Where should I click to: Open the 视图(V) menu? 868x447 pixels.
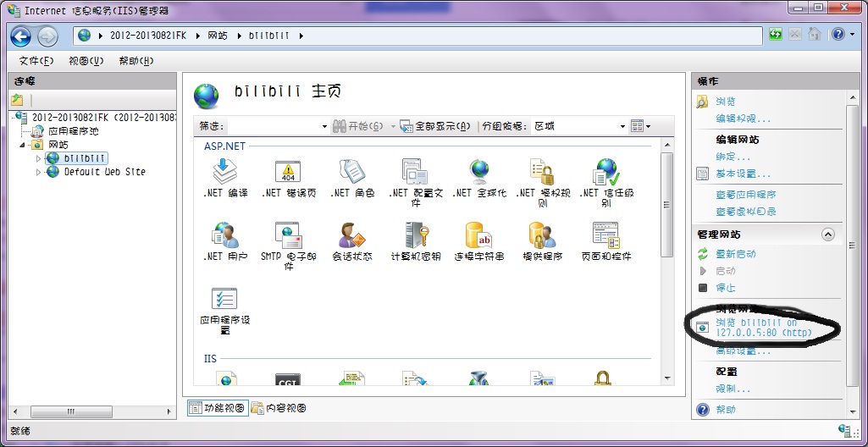tap(86, 61)
